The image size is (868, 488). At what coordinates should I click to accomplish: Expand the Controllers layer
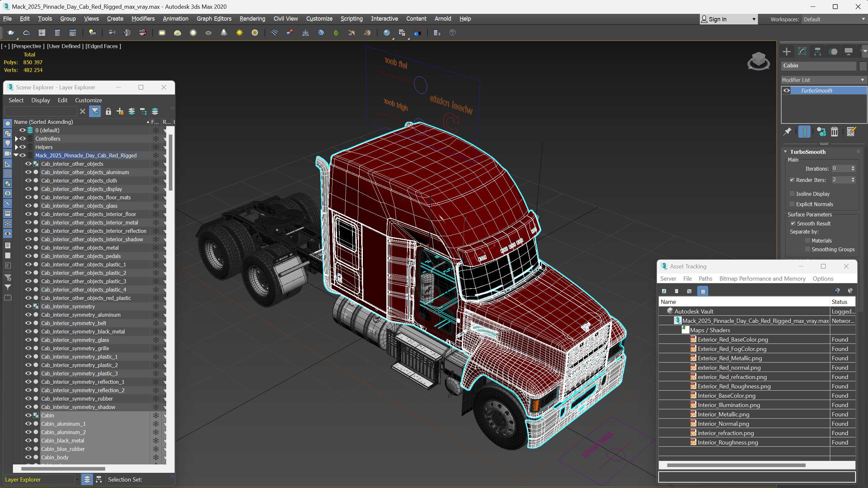[x=16, y=138]
